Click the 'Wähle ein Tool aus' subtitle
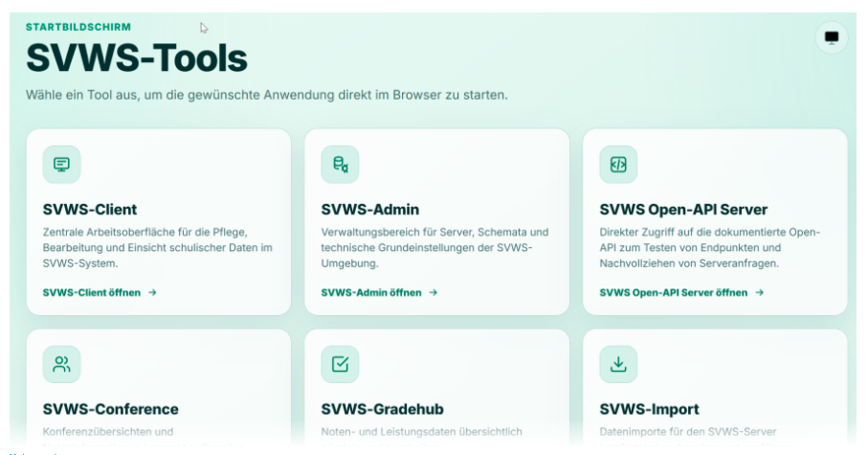The image size is (868, 455). [x=267, y=96]
